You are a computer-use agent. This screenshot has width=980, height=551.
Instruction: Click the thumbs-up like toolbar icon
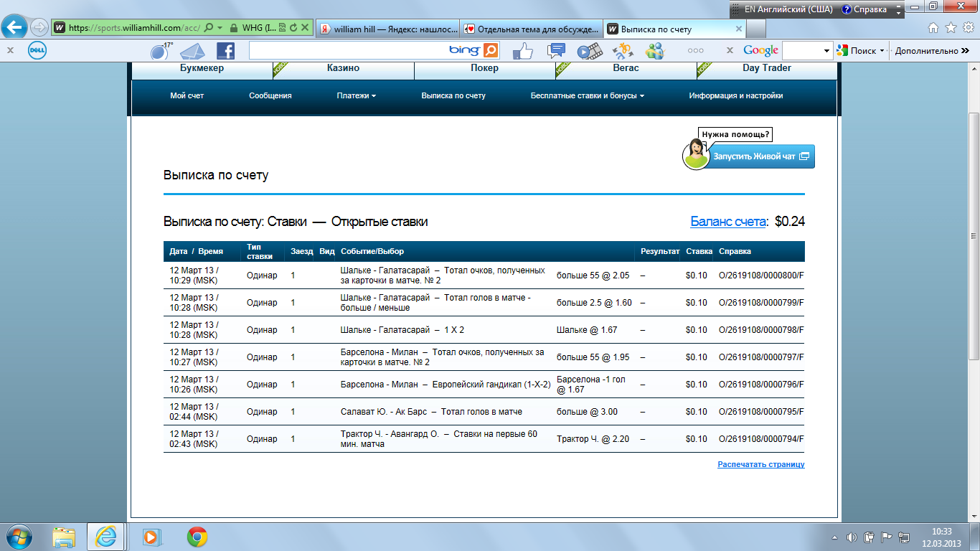click(523, 51)
